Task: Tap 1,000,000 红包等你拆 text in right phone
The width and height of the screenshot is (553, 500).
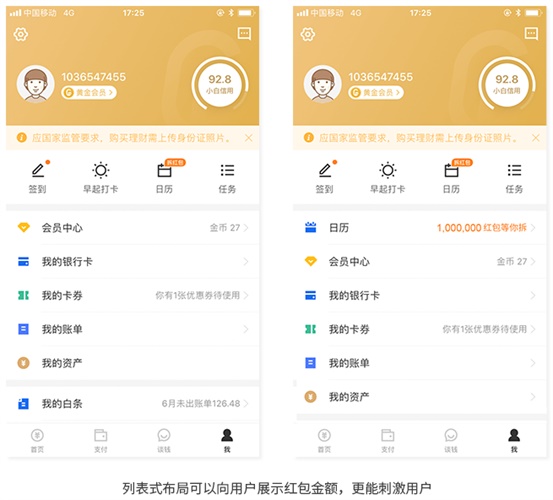Action: (482, 228)
